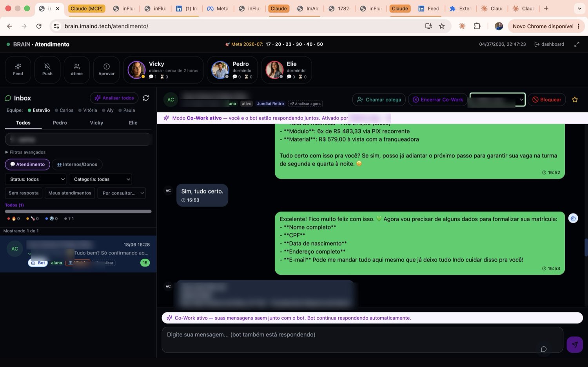
Task: Switch to the Pedro inbox tab
Action: click(60, 123)
